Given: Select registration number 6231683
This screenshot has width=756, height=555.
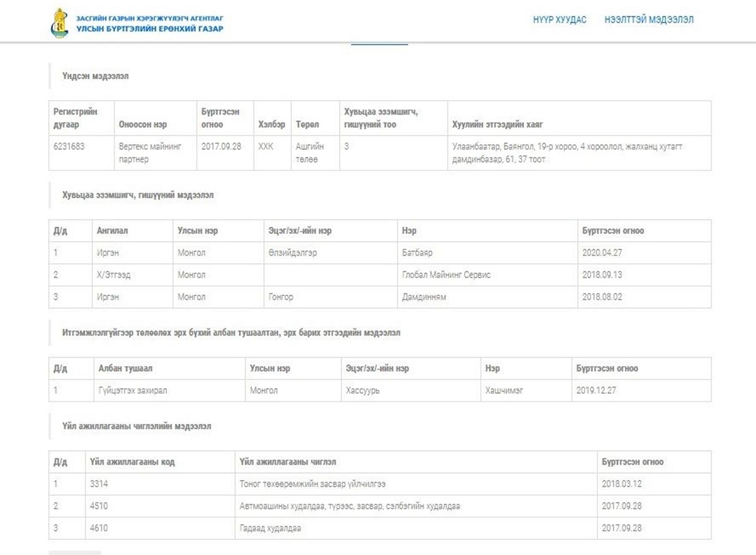Looking at the screenshot, I should 69,146.
